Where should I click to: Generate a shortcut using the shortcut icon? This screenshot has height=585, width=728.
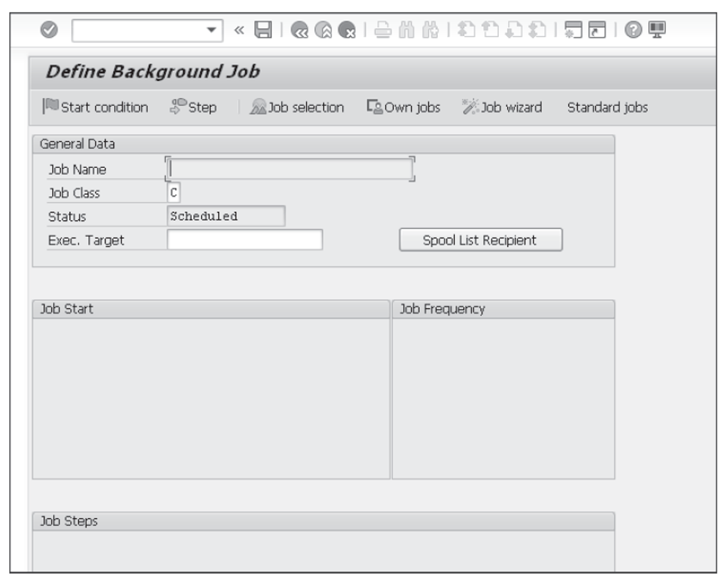coord(597,30)
